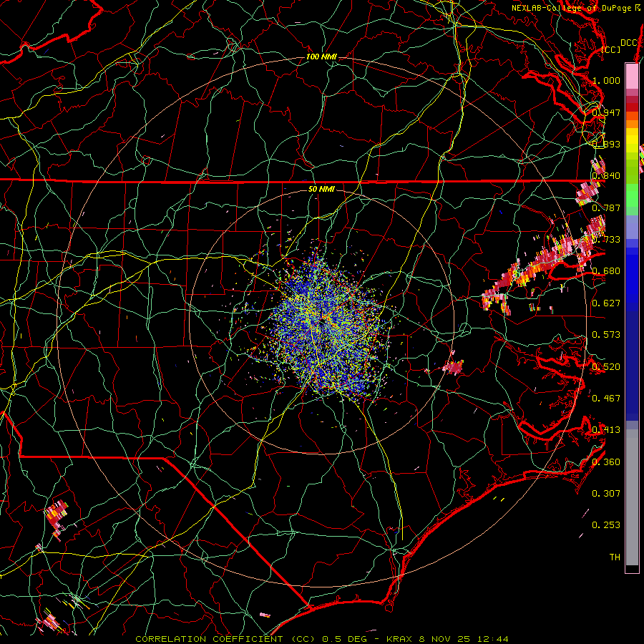Click the 0.733 scale value
The image size is (644, 644).
[x=606, y=240]
